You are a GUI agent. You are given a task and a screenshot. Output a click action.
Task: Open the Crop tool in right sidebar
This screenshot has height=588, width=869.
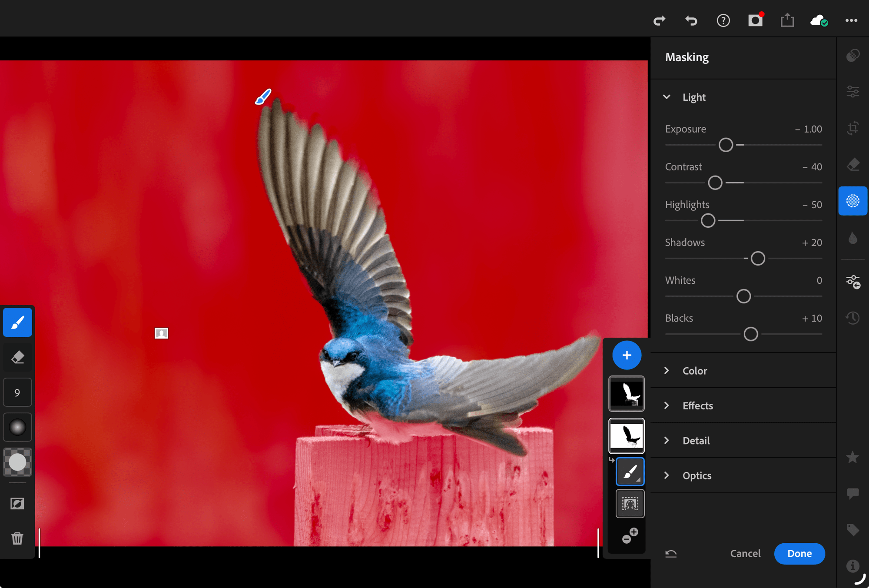pos(852,128)
